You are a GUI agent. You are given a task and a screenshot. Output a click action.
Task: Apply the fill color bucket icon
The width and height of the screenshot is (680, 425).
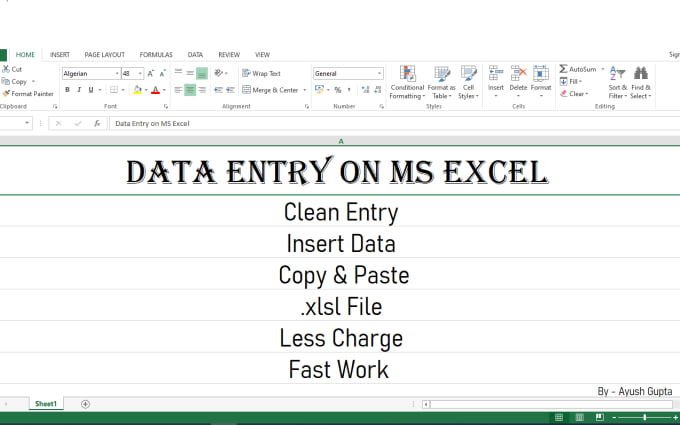point(137,90)
